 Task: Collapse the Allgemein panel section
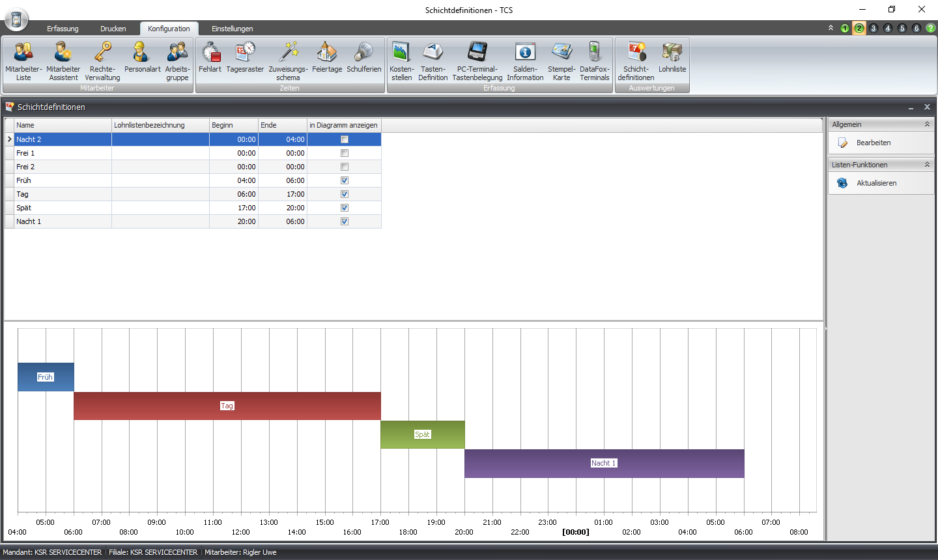[x=927, y=124]
